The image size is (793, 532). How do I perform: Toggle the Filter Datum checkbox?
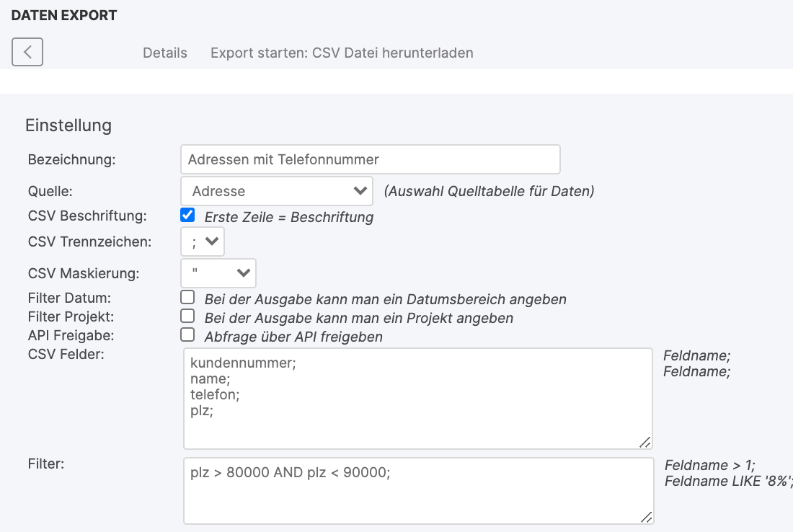coord(187,297)
